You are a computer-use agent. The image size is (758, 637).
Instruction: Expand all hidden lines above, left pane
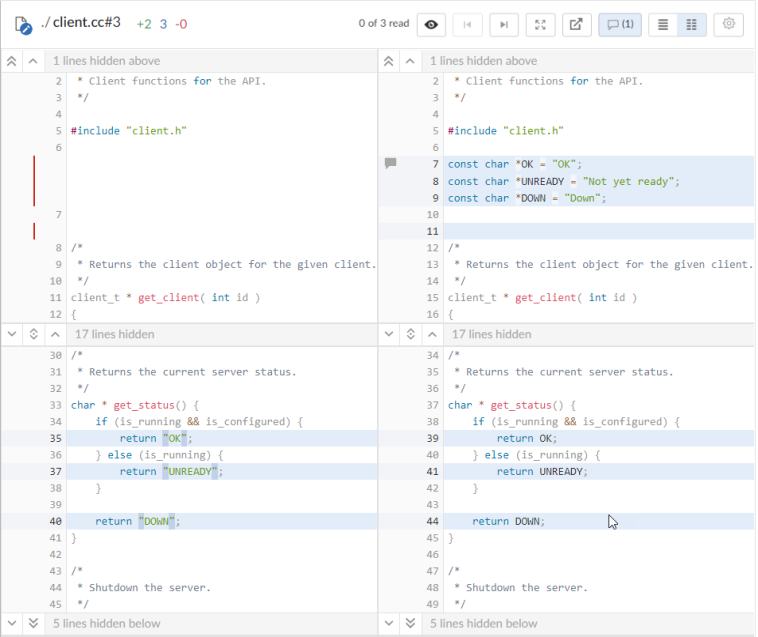[12, 61]
